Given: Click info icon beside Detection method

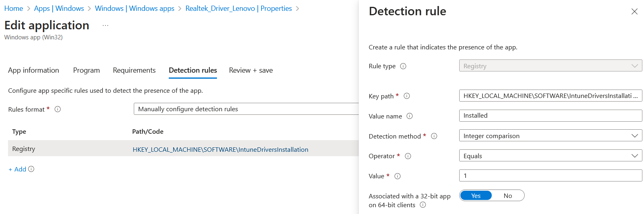Looking at the screenshot, I should coord(434,136).
